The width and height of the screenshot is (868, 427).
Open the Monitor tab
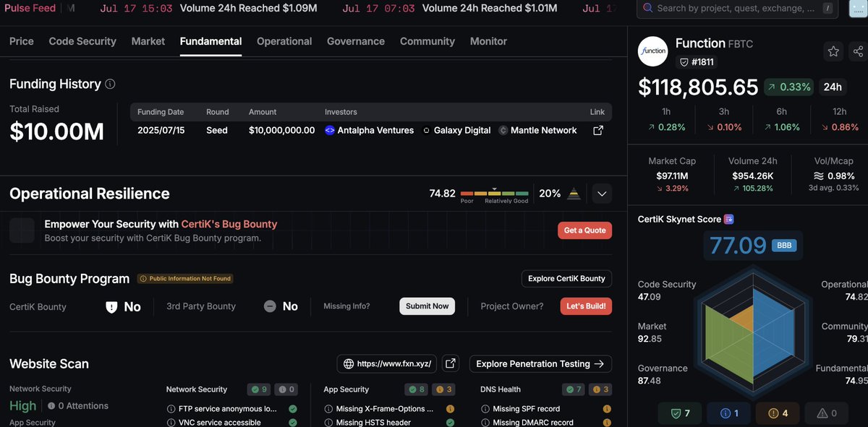click(488, 41)
